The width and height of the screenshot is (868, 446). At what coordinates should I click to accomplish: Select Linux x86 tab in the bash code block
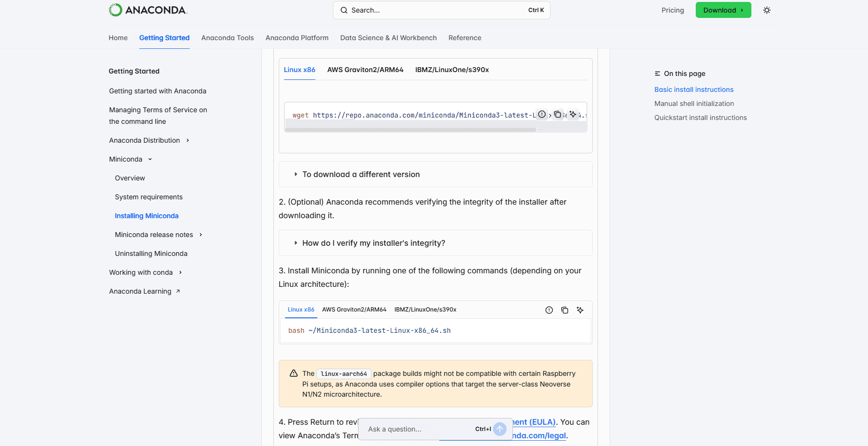pos(301,310)
